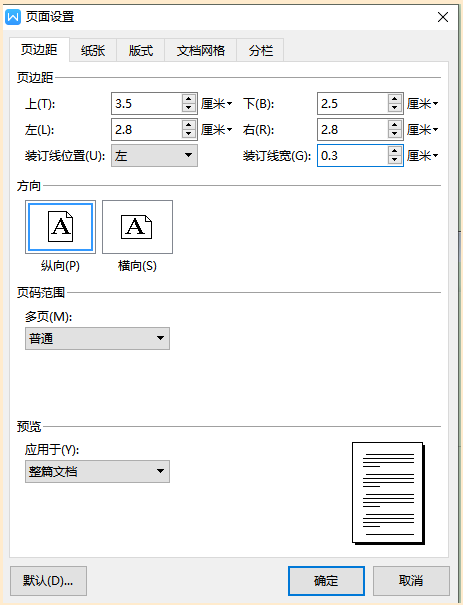Increase the 下(B) bottom margin value
Viewport: 463px width, 605px height.
[394, 98]
